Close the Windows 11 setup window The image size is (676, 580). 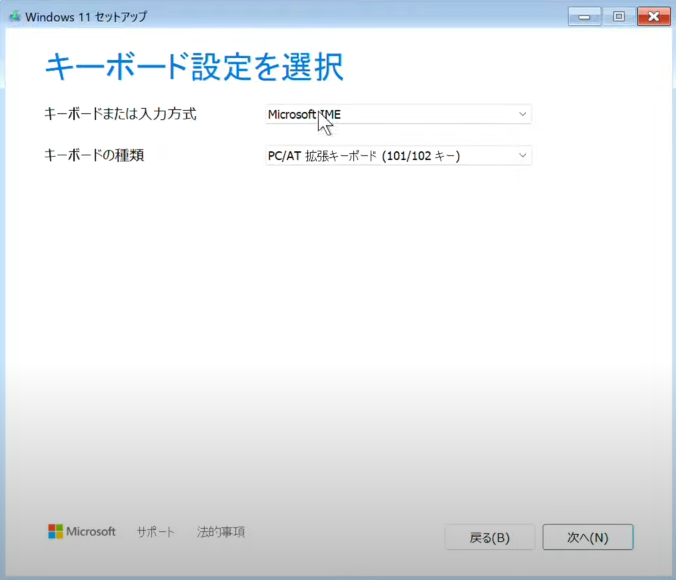[x=654, y=17]
